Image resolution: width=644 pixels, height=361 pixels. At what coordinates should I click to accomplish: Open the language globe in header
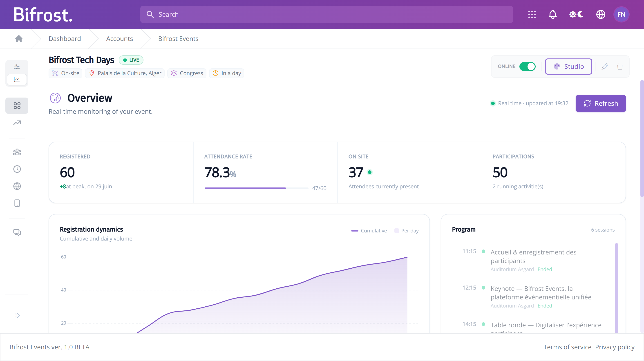[x=601, y=14]
